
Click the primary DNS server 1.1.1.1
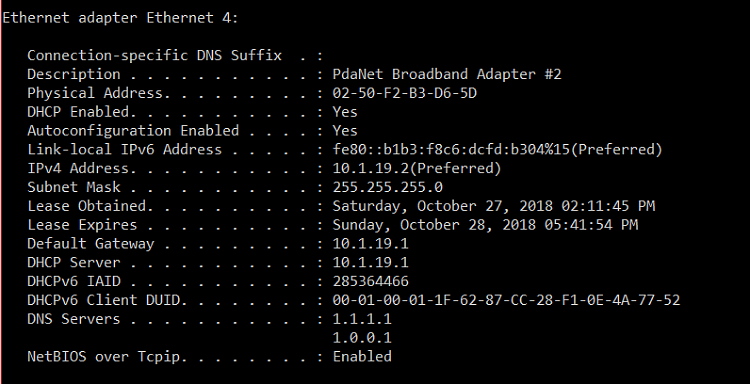362,319
